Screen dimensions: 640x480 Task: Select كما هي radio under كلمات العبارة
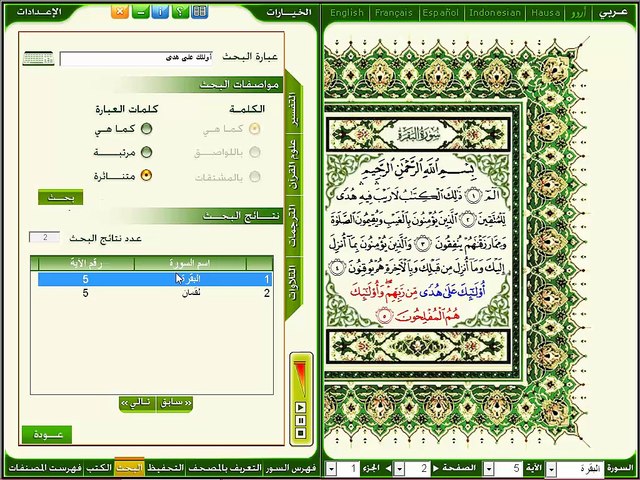[x=146, y=129]
